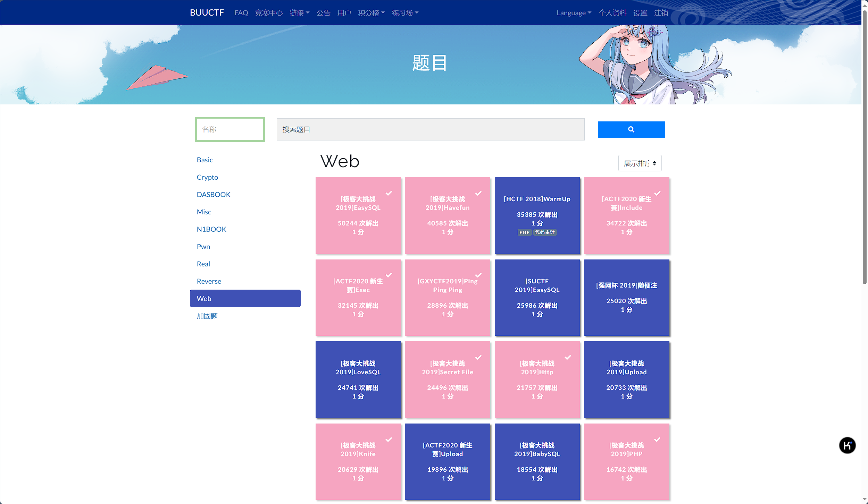Click the Havefun solved checkmark icon

tap(478, 193)
